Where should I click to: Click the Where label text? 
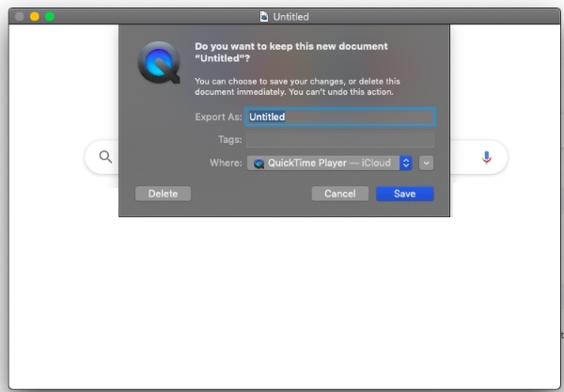click(x=226, y=164)
